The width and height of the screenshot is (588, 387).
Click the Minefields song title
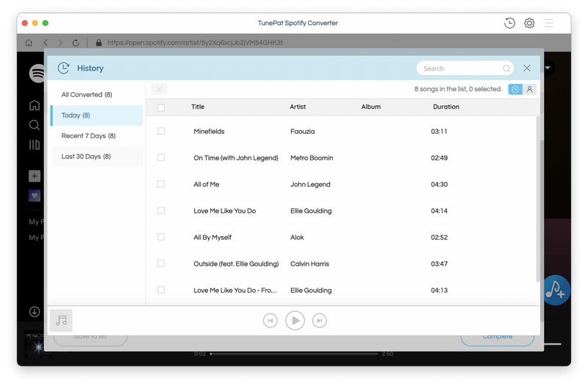[x=209, y=132]
